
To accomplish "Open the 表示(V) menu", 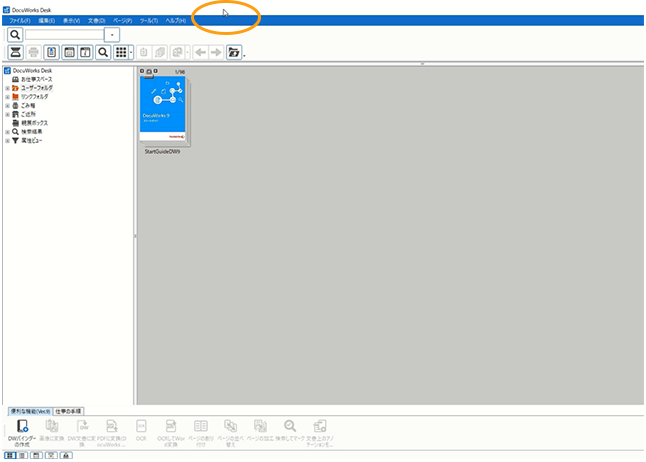I will click(71, 21).
